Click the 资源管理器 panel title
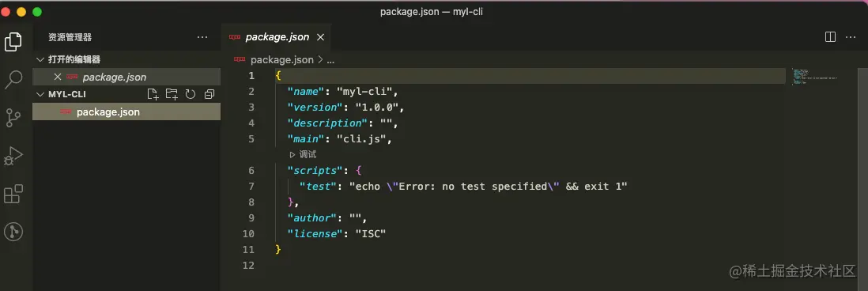Screen dimensions: 868x291 (x=70, y=37)
